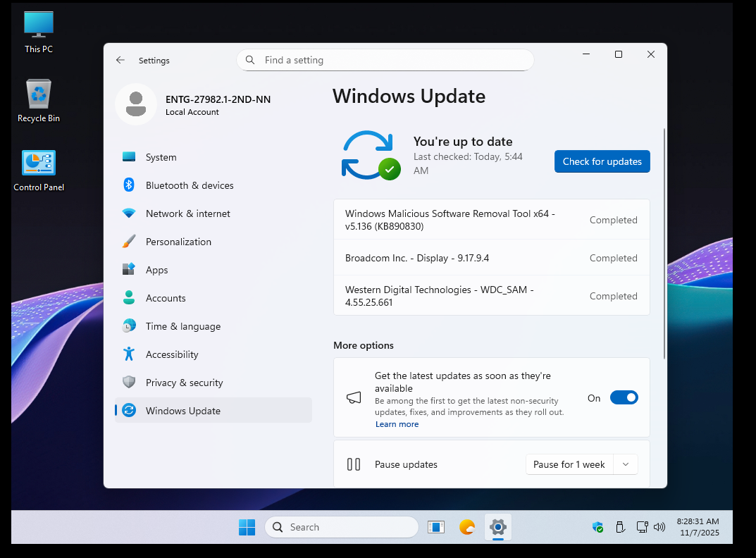This screenshot has width=756, height=558.
Task: Click the Accessibility figure icon
Action: click(129, 354)
